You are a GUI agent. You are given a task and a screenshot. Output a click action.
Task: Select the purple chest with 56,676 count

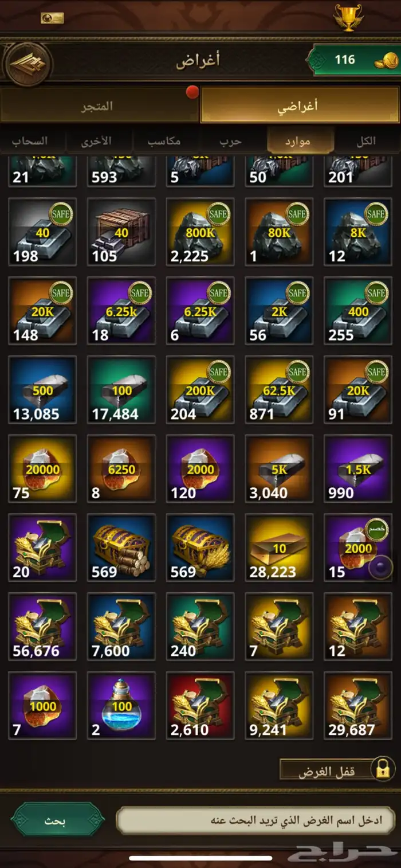coord(42,626)
